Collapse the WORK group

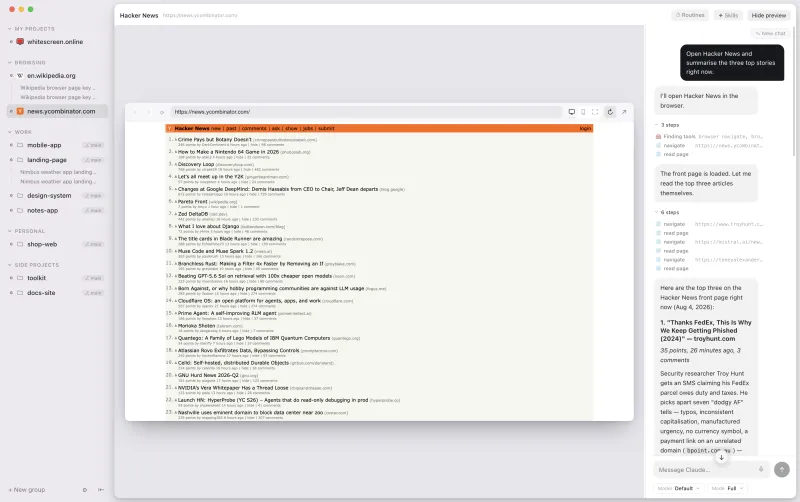coord(10,132)
